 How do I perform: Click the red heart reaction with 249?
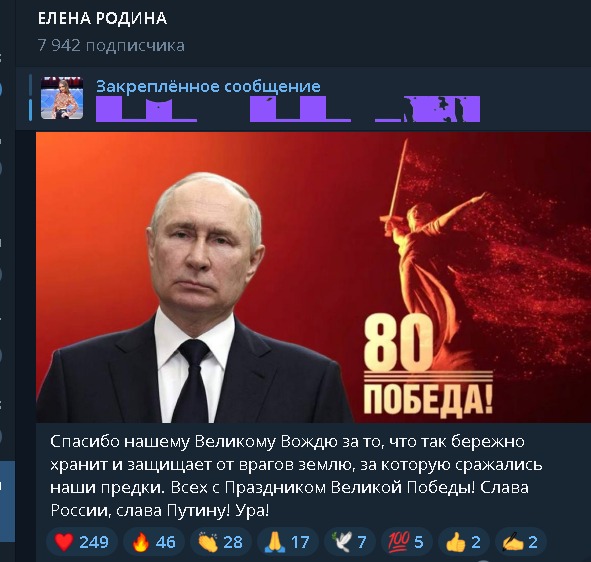[x=82, y=542]
